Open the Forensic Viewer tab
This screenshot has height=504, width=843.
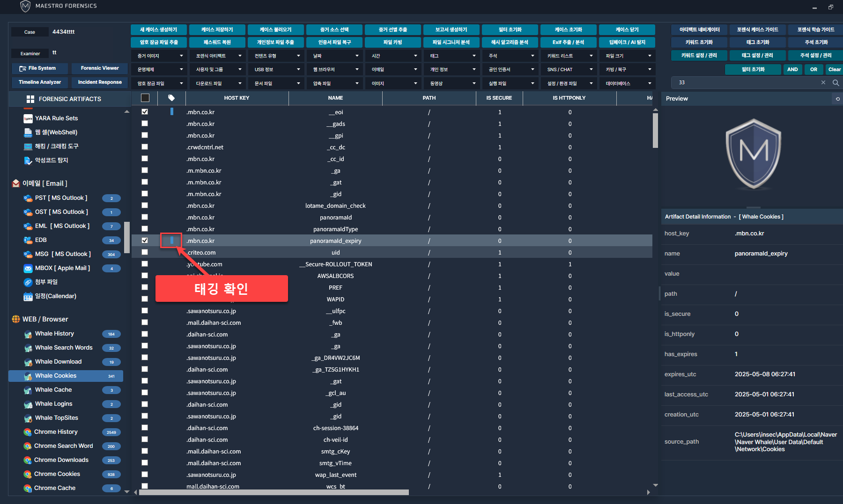coord(100,68)
